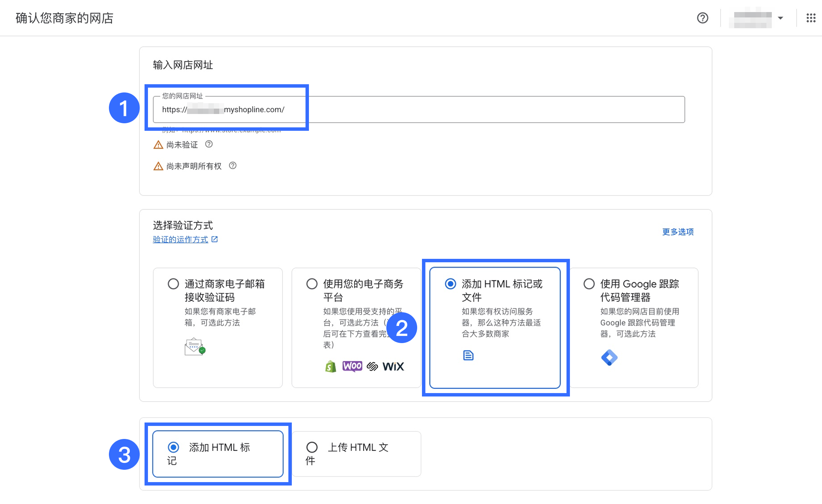Image resolution: width=822 pixels, height=504 pixels.
Task: Click the Shopify bag logo icon
Action: tap(331, 366)
